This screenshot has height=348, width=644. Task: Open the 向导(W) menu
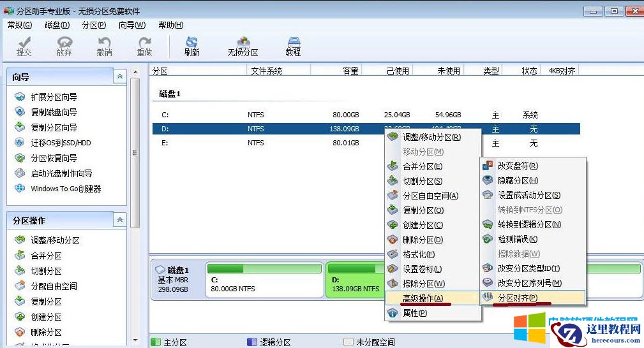pos(132,25)
